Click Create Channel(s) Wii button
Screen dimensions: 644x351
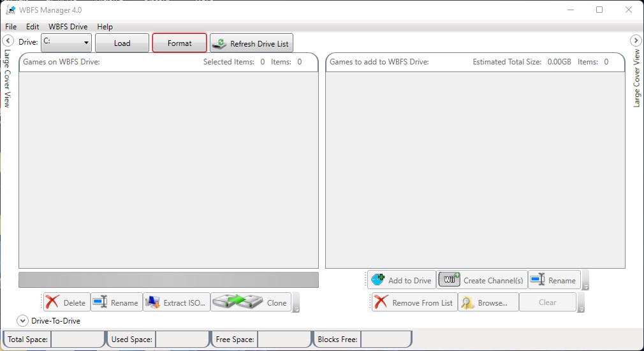click(482, 280)
